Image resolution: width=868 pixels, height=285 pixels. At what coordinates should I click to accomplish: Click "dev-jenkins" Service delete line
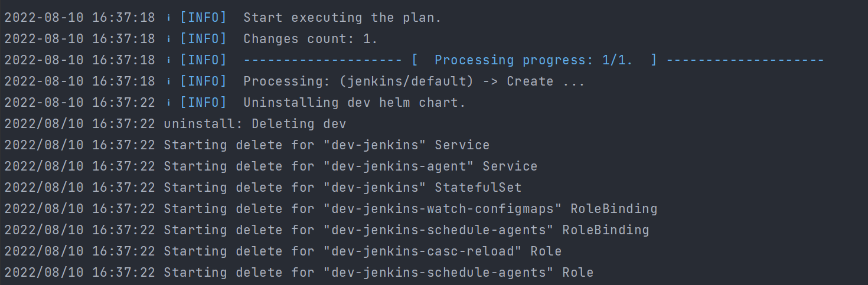coord(247,145)
